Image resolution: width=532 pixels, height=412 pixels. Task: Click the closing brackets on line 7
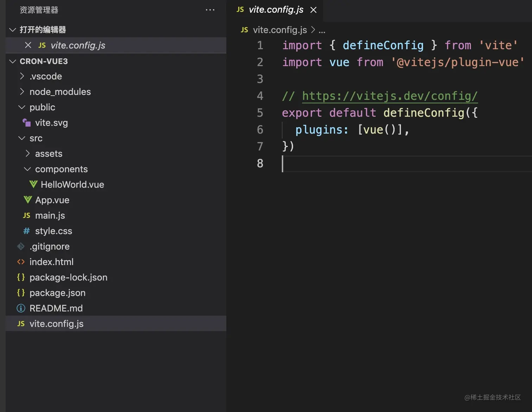coord(288,146)
